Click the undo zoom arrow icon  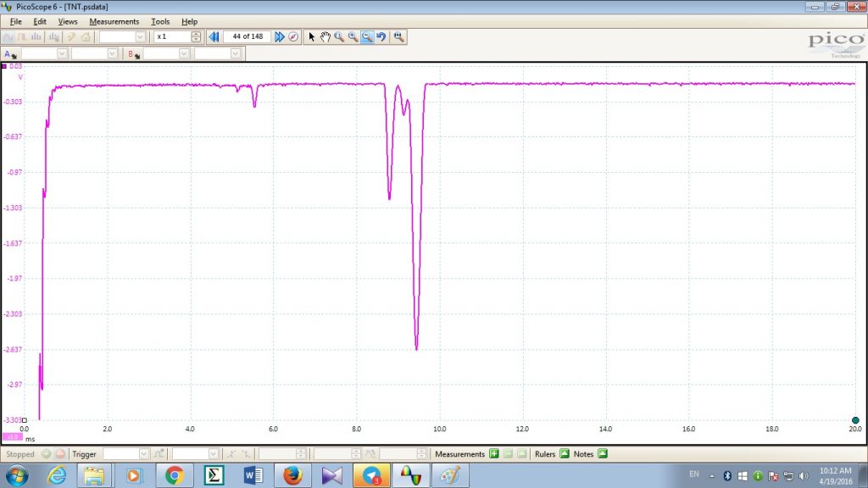coord(381,36)
